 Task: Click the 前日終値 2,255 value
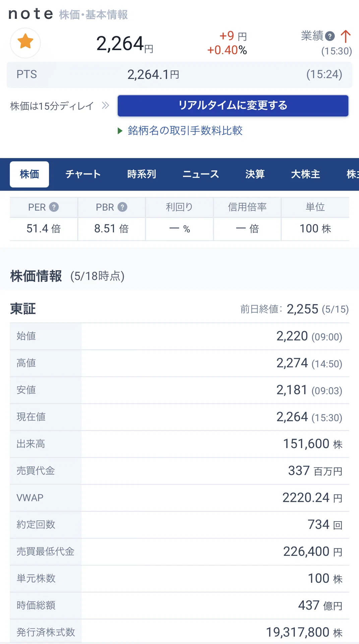point(302,309)
